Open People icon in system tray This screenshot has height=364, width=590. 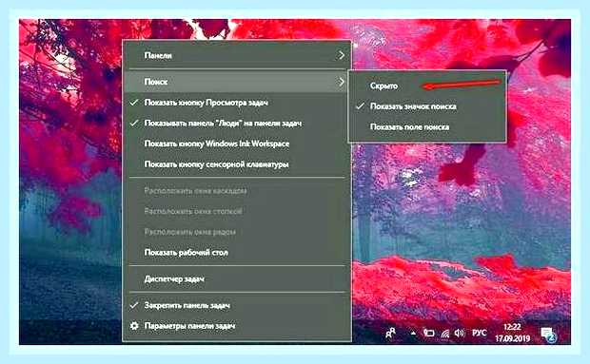tap(390, 333)
